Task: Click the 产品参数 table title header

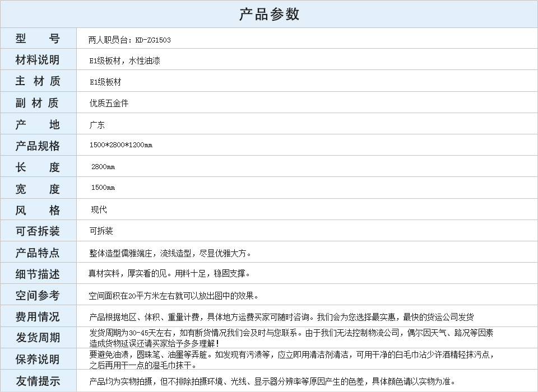Action: click(x=269, y=14)
